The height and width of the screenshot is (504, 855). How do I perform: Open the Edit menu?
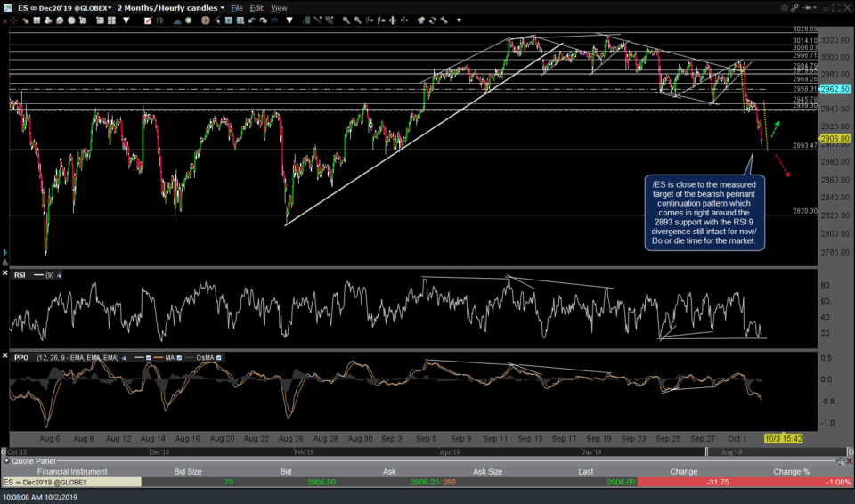(256, 8)
